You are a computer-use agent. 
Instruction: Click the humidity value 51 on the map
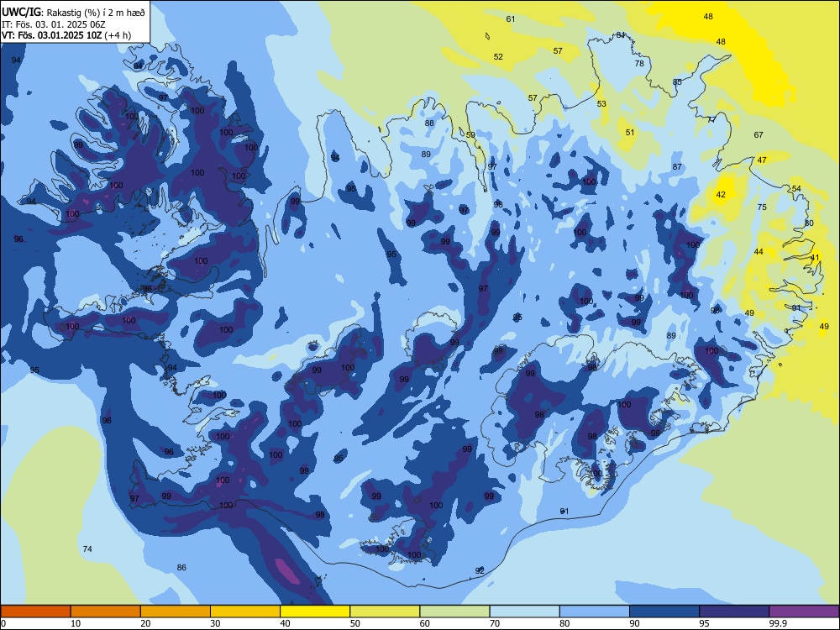(629, 133)
